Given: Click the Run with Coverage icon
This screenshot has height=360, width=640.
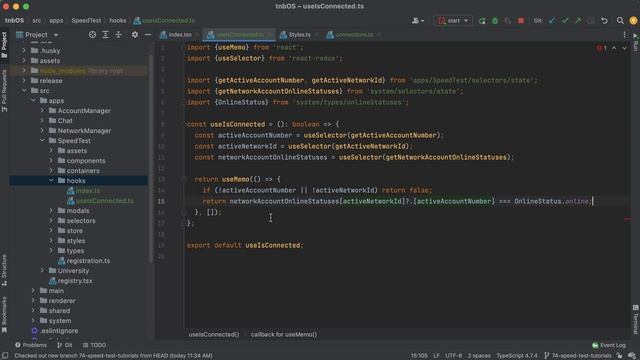Looking at the screenshot, I should 508,20.
